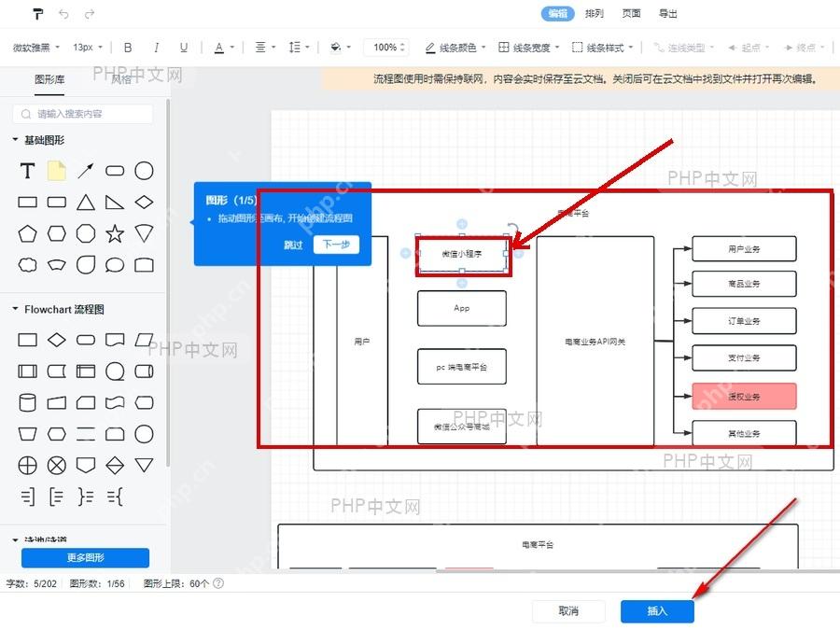
Task: Select the right triangle shape
Action: 115,202
